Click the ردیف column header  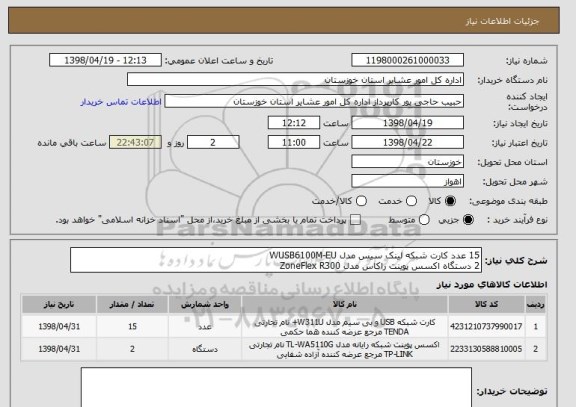pyautogui.click(x=536, y=304)
